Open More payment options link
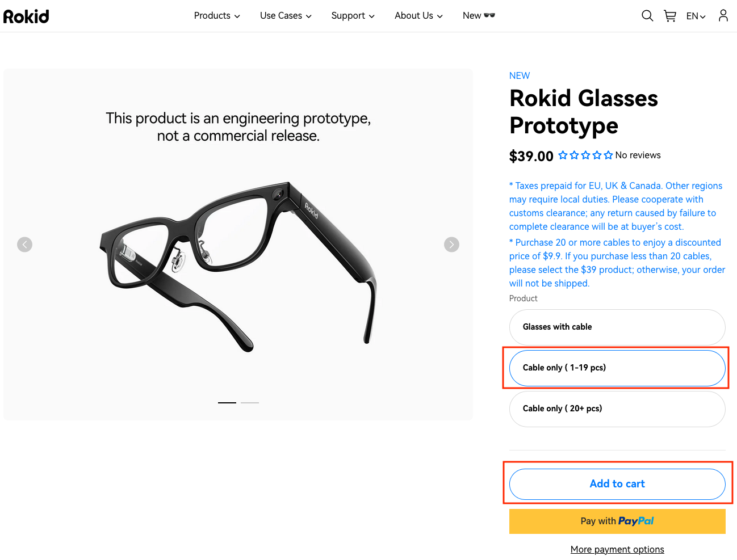Viewport: 737px width, 560px height. (617, 549)
